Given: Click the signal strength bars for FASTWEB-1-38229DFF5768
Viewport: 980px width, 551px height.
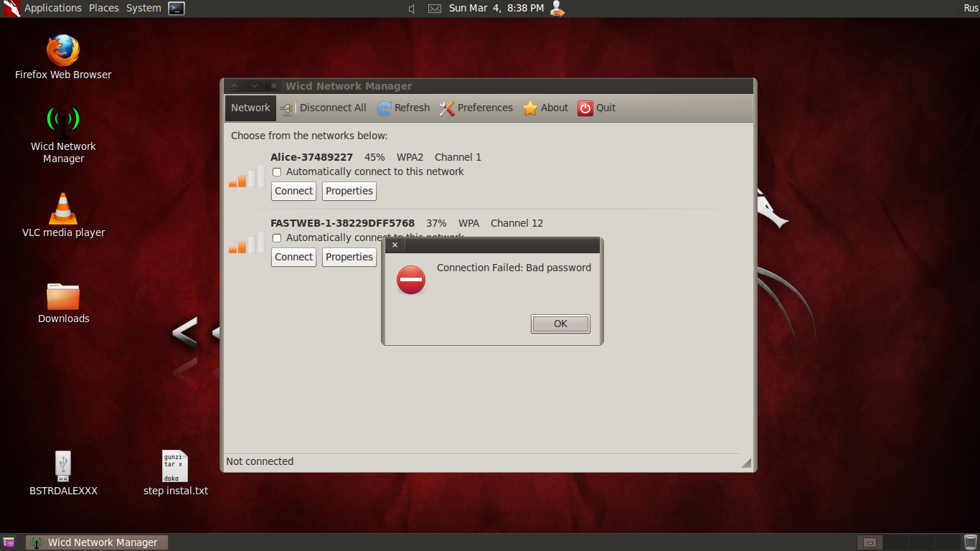Looking at the screenshot, I should (x=247, y=242).
